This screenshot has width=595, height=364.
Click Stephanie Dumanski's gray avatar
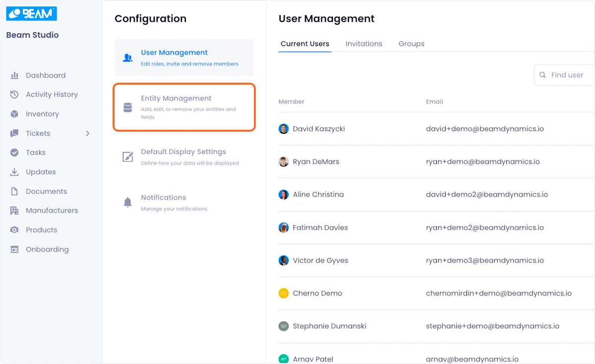284,326
